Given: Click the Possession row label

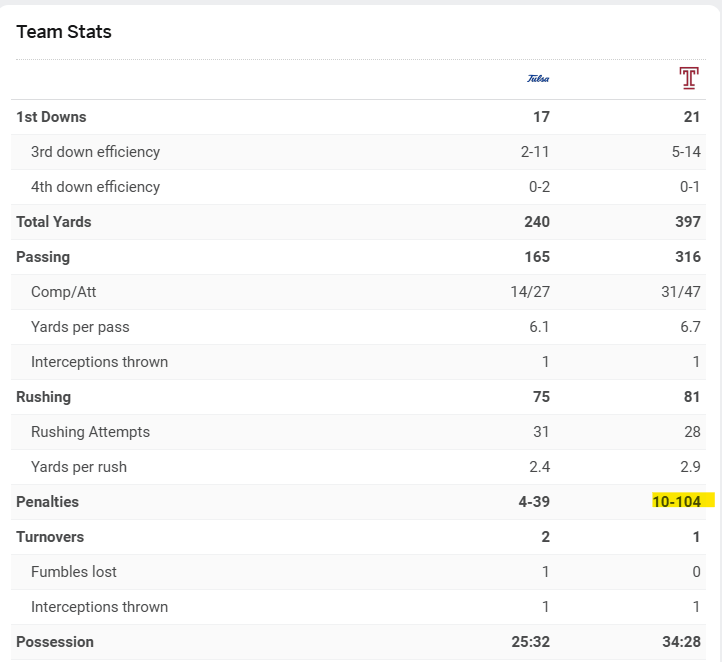Looking at the screenshot, I should [x=55, y=642].
